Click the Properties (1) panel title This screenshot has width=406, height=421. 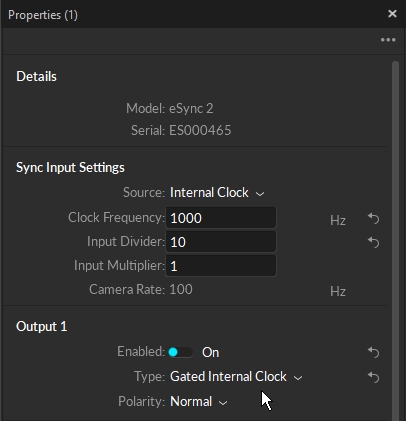pyautogui.click(x=43, y=15)
